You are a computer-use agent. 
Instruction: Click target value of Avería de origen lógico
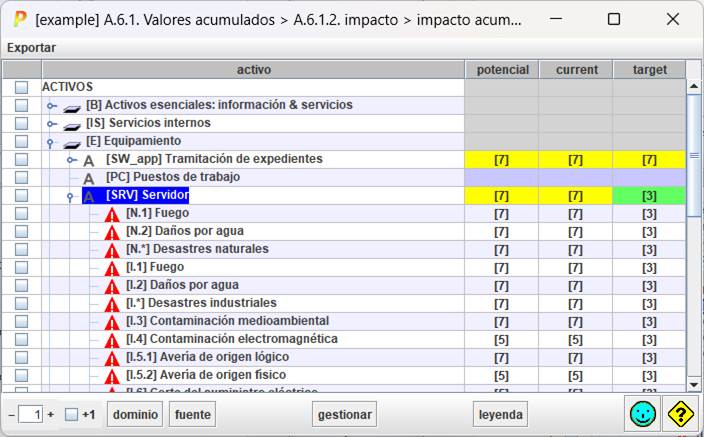click(649, 358)
